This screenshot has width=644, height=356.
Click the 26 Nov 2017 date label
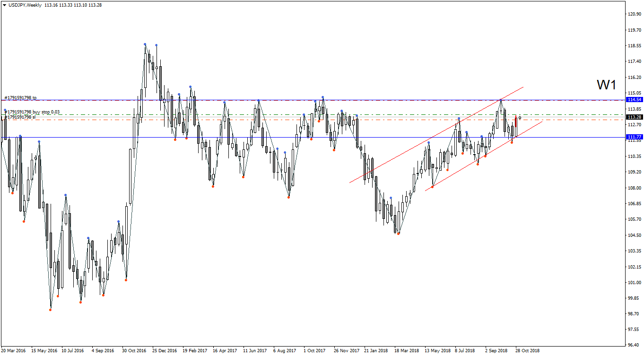(346, 351)
